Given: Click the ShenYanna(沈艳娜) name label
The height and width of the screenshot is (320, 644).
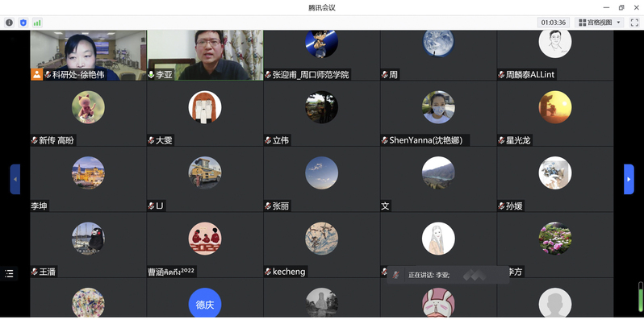Looking at the screenshot, I should 426,140.
